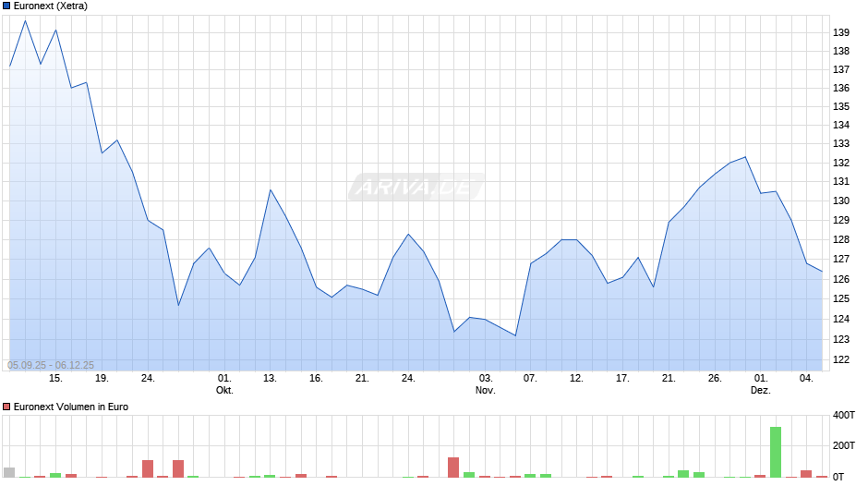
Task: Click the blue Euronext (Xetra) legend swatch
Action: point(6,6)
